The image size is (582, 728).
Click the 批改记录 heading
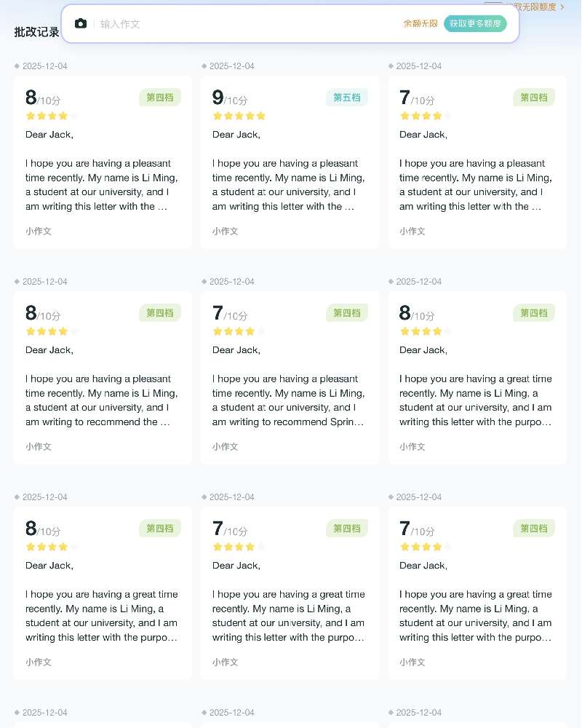click(36, 32)
